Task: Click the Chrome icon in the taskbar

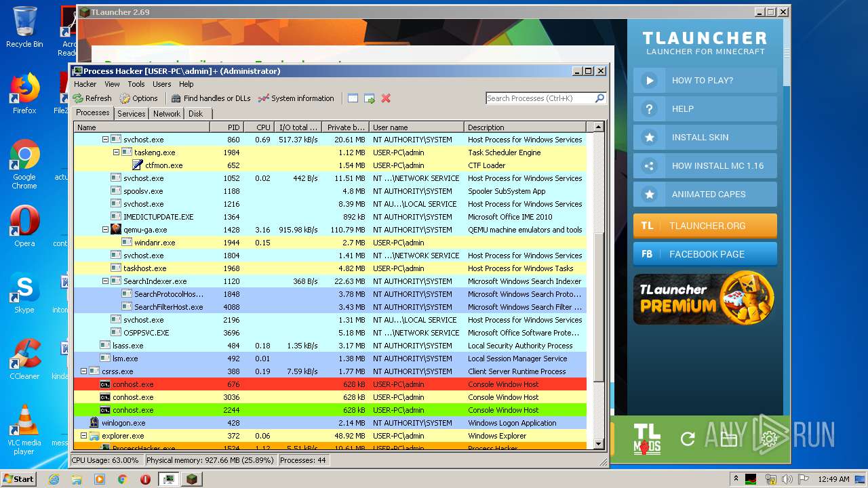Action: coord(123,479)
